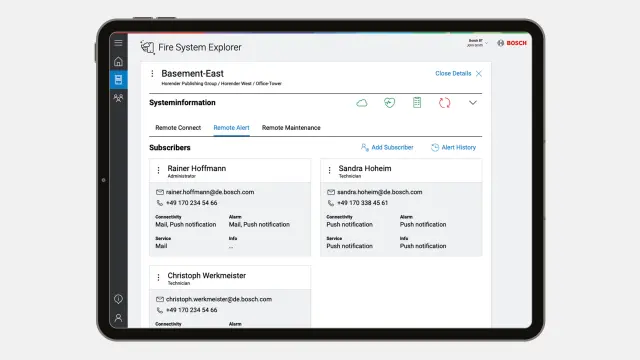Viewport: 640px width, 360px height.
Task: Click Sandra's phone +49 170 338 45 61
Action: [362, 203]
